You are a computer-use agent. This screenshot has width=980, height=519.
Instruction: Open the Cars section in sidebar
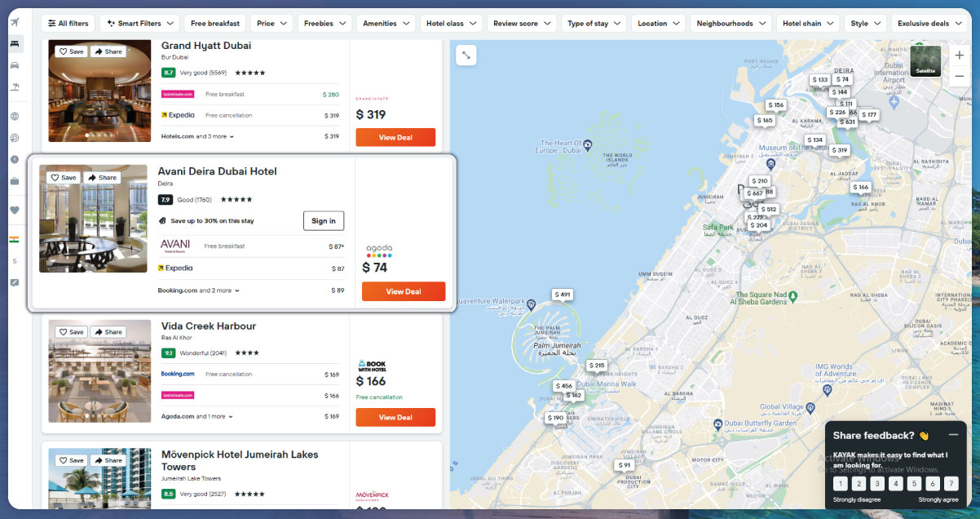click(x=15, y=65)
